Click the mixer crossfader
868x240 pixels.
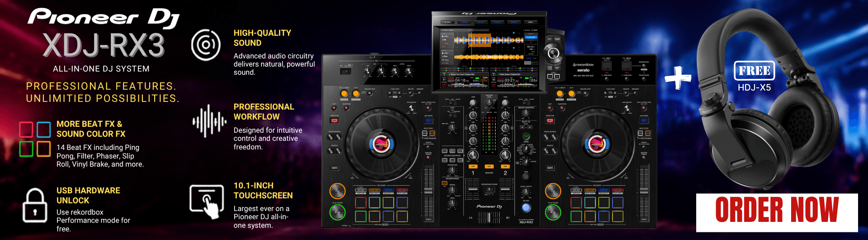click(x=489, y=218)
